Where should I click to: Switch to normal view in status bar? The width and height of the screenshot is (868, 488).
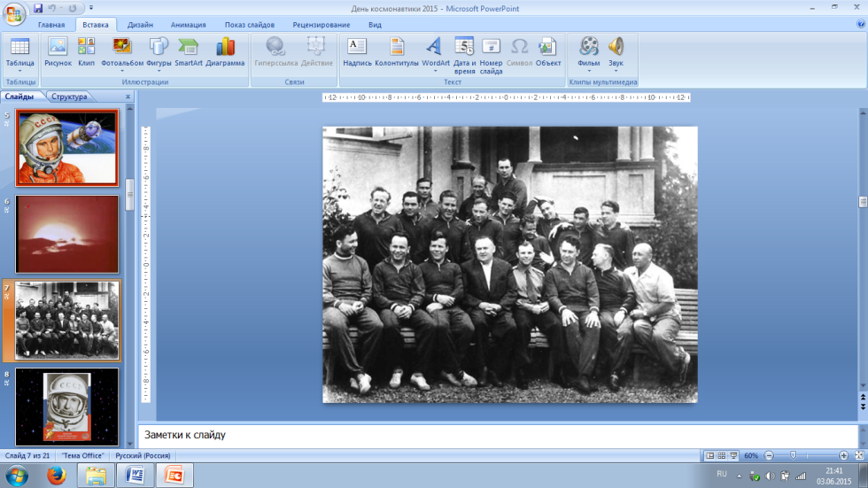(709, 455)
